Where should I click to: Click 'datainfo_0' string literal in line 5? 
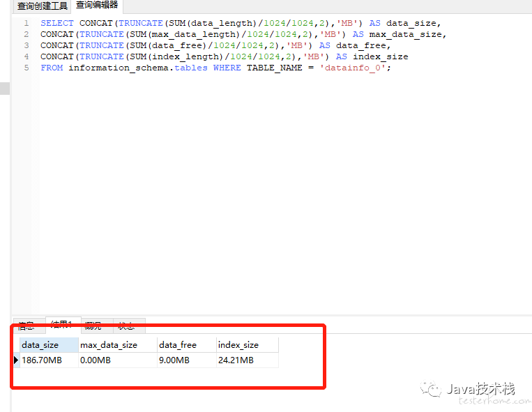[x=353, y=68]
